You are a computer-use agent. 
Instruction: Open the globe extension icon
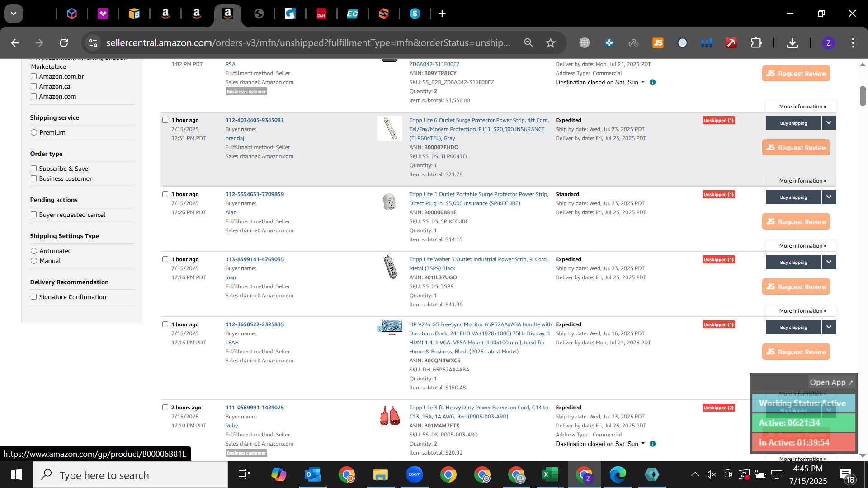coord(585,43)
